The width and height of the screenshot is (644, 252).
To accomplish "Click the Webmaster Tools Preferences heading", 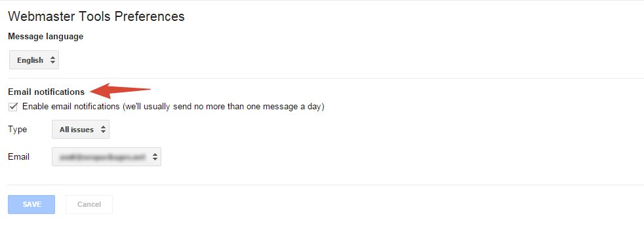I will [x=96, y=16].
